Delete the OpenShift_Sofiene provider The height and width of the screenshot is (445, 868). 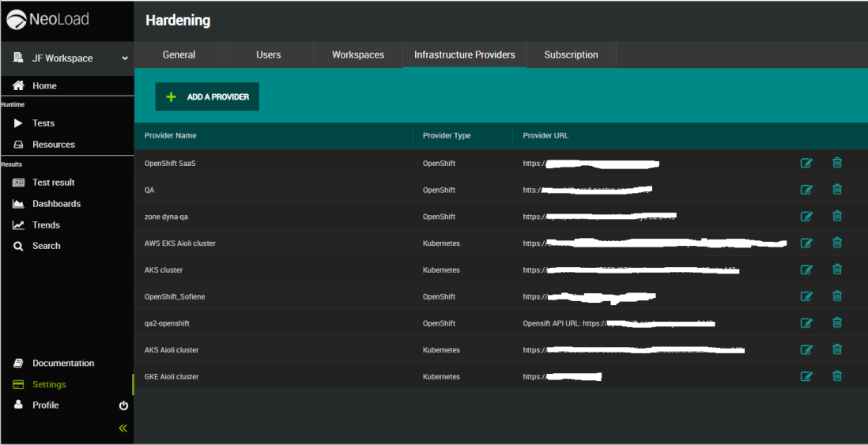tap(836, 296)
